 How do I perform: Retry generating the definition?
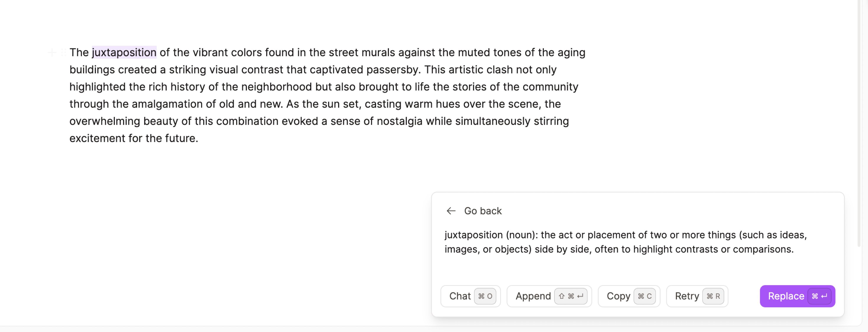coord(687,296)
